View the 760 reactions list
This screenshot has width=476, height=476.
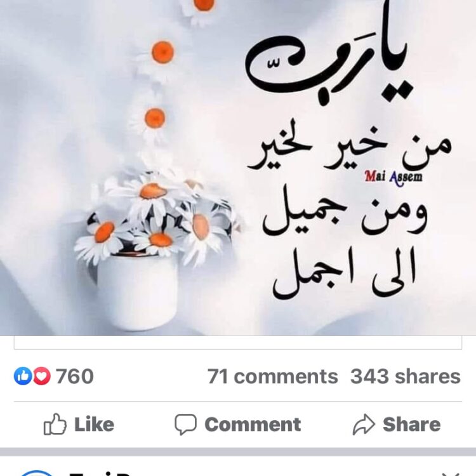pos(75,376)
